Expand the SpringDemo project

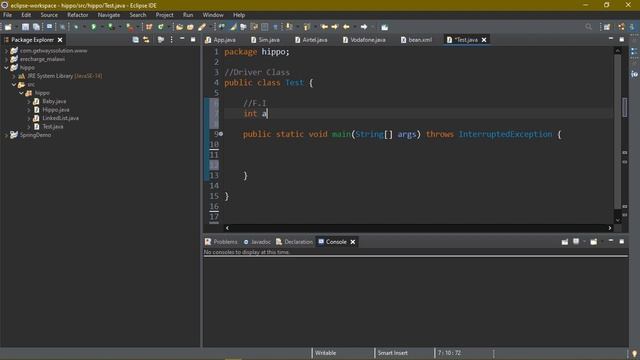coord(6,135)
